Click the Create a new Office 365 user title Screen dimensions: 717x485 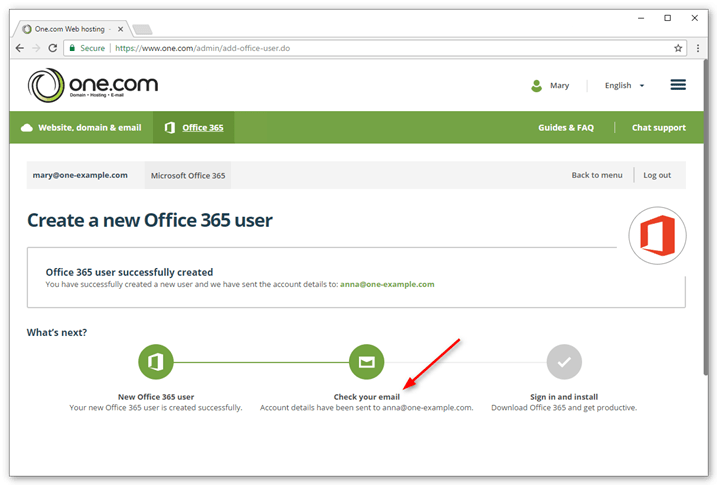click(x=150, y=220)
